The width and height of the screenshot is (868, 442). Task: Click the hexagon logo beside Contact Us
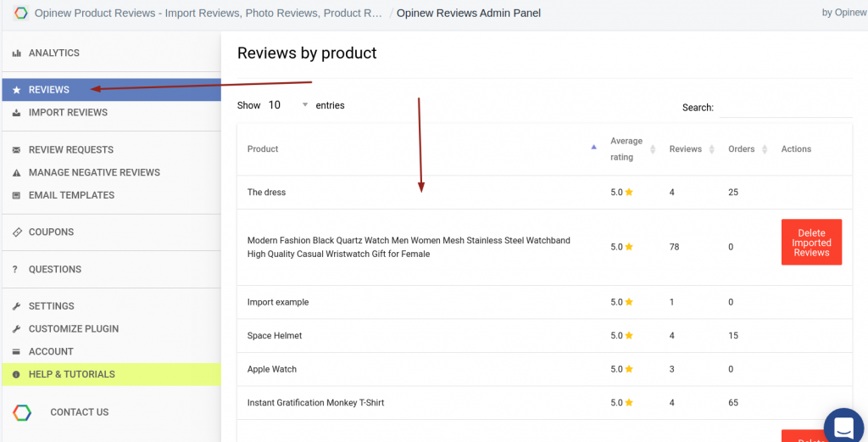22,412
